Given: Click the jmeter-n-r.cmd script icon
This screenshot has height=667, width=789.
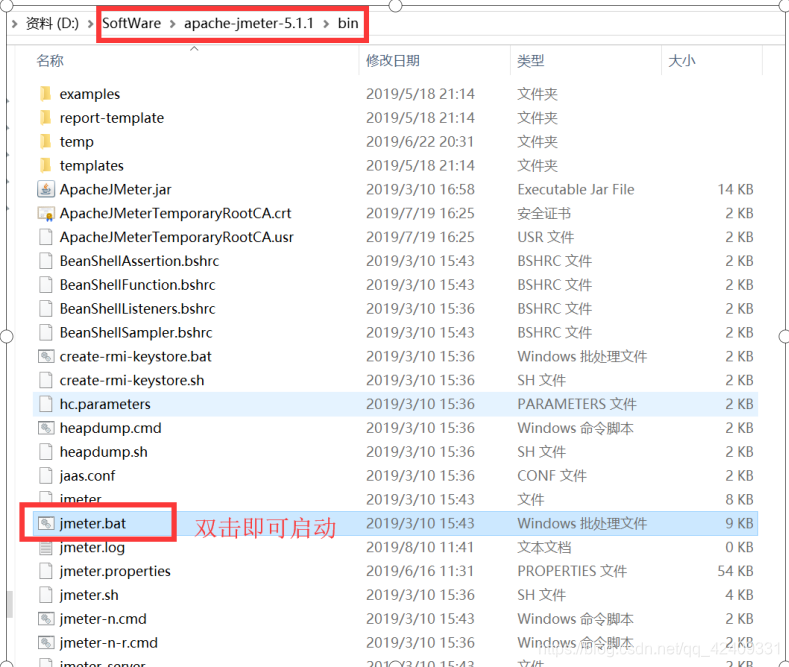Looking at the screenshot, I should point(46,642).
